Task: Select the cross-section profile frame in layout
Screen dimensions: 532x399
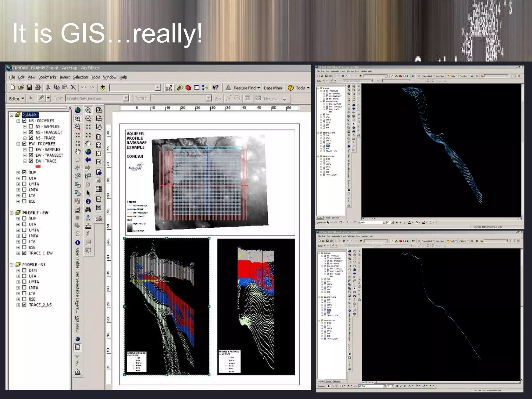Action: tap(167, 306)
